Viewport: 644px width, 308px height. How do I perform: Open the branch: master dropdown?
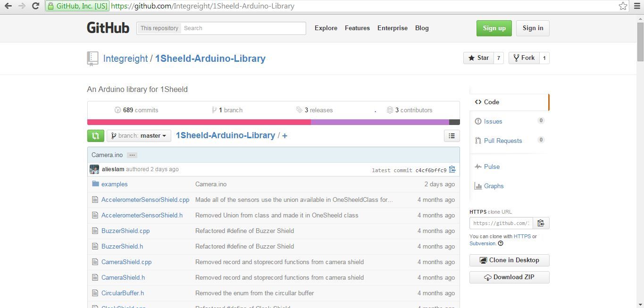click(x=138, y=135)
